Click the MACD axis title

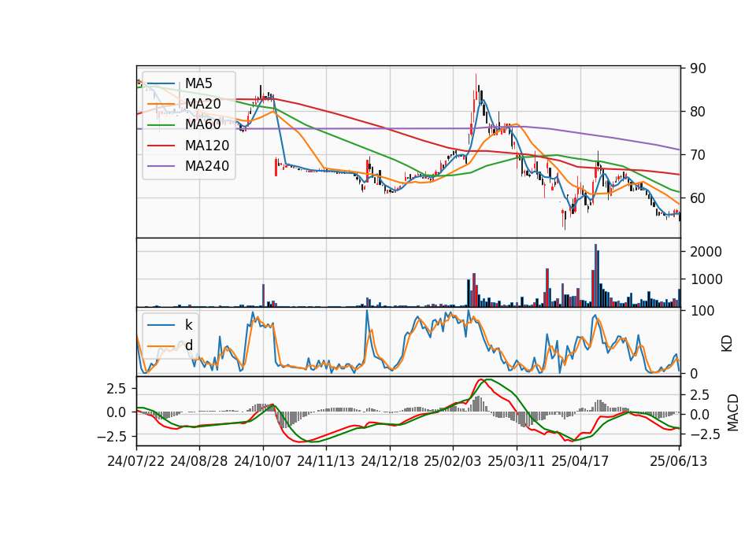pos(732,412)
